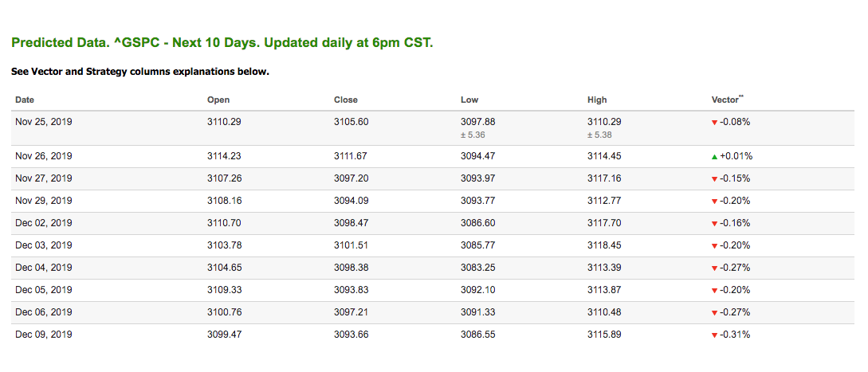This screenshot has height=372, width=868.
Task: Click the green up arrow for Nov 26
Action: [714, 157]
